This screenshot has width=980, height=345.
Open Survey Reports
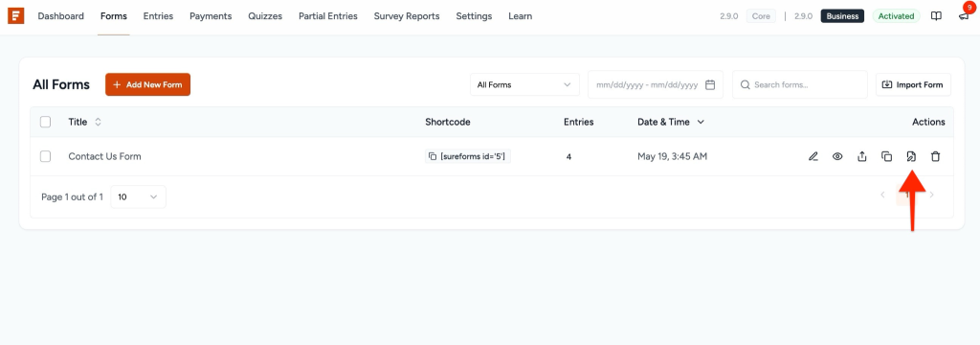coord(407,16)
